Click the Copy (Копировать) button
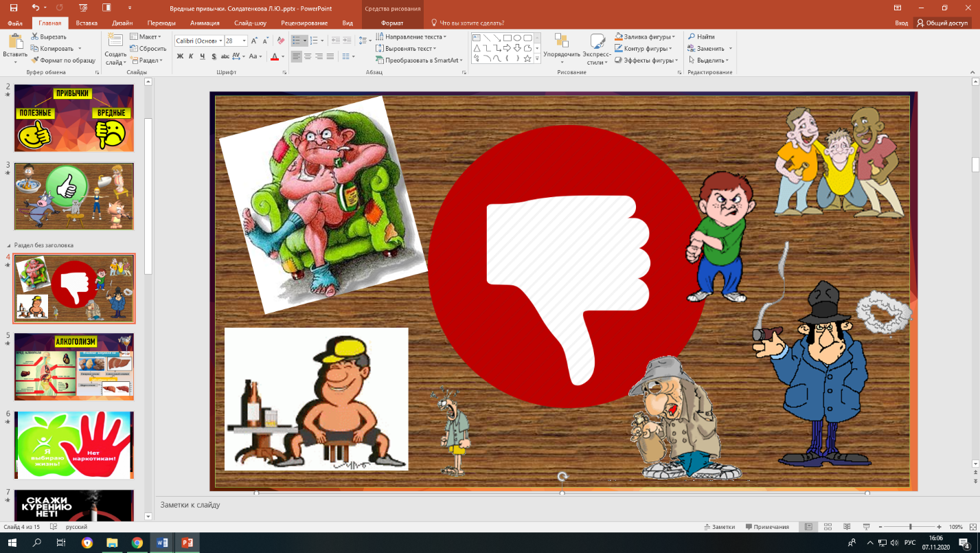The height and width of the screenshot is (553, 980). [x=52, y=49]
